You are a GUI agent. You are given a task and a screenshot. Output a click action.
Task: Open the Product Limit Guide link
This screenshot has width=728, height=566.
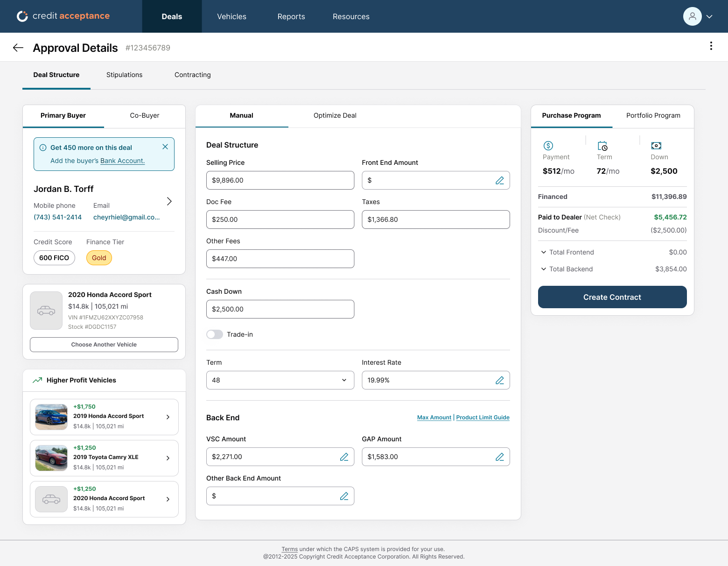[x=483, y=417]
